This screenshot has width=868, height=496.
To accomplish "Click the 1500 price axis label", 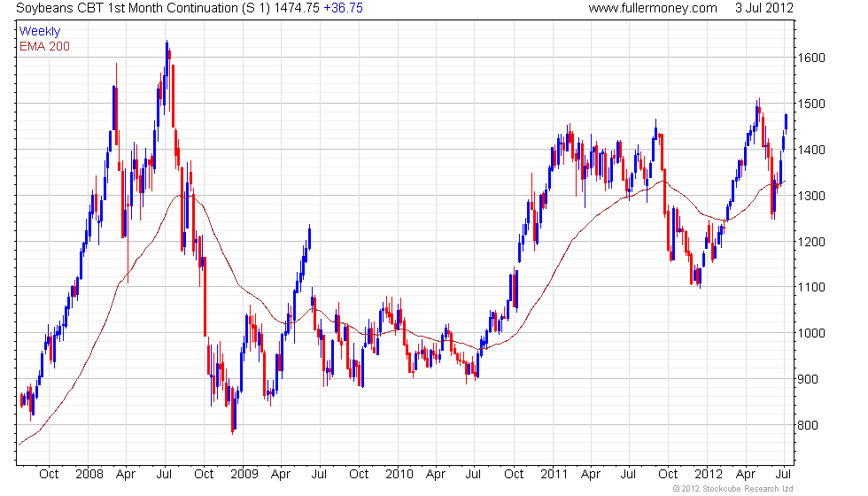I will coord(811,104).
